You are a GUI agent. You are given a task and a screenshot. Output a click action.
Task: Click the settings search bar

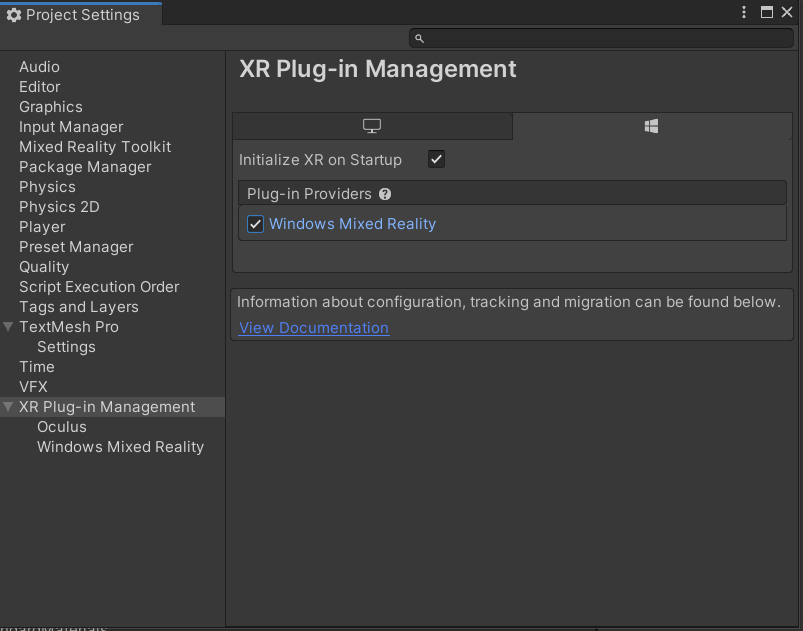600,37
